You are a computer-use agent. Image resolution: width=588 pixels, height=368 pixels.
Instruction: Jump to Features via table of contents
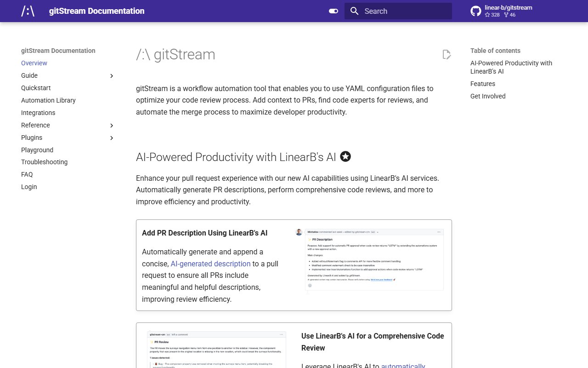coord(483,84)
